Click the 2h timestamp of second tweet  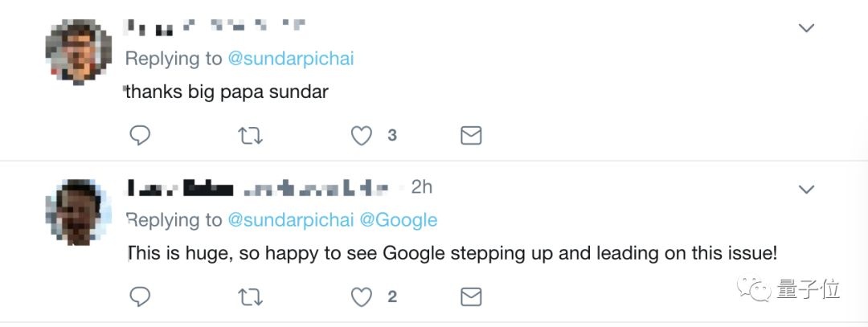(x=422, y=187)
